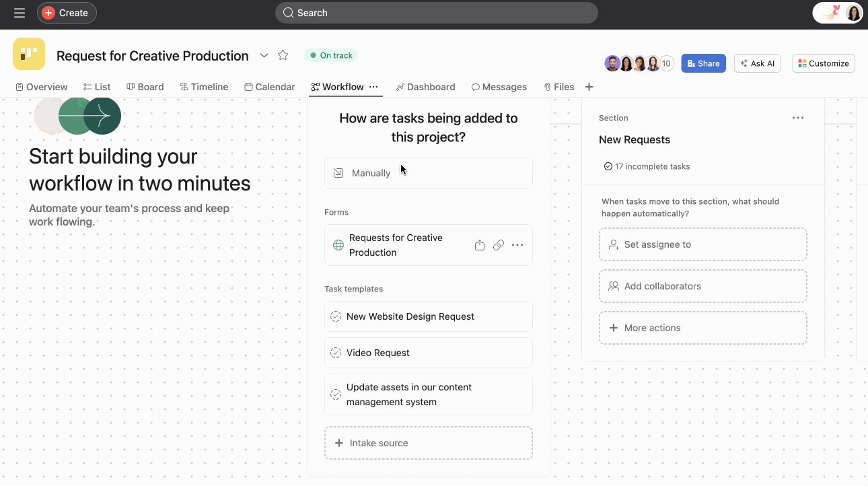View all 10 project members via avatar stack
This screenshot has height=486, width=868.
click(x=666, y=63)
